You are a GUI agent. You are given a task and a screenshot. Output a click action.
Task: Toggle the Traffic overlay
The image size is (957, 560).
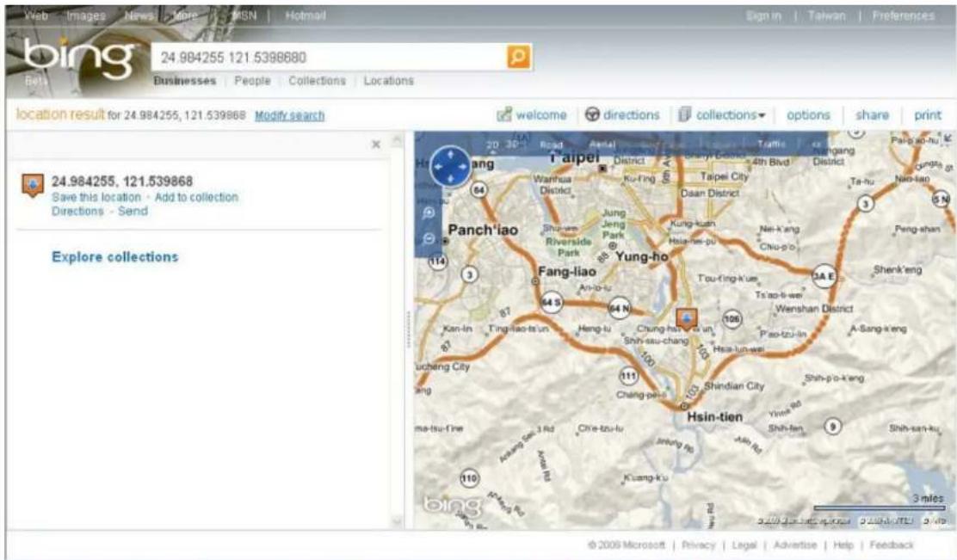click(771, 144)
